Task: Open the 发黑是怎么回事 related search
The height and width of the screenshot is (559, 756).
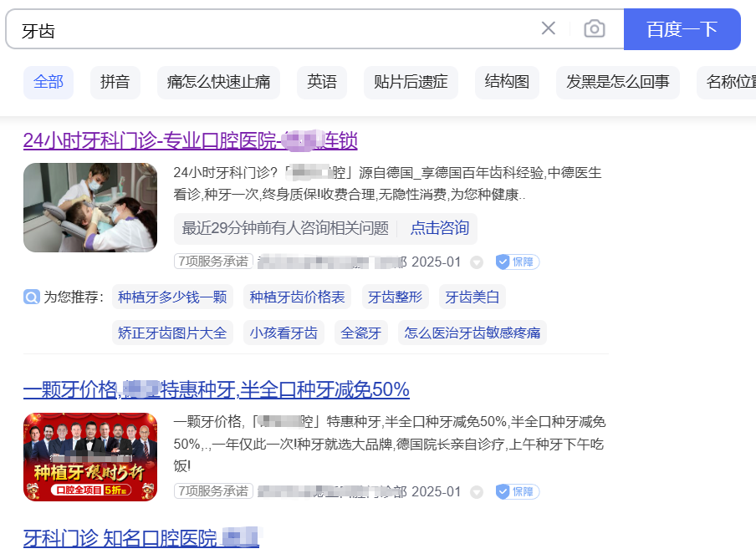Action: click(x=617, y=82)
